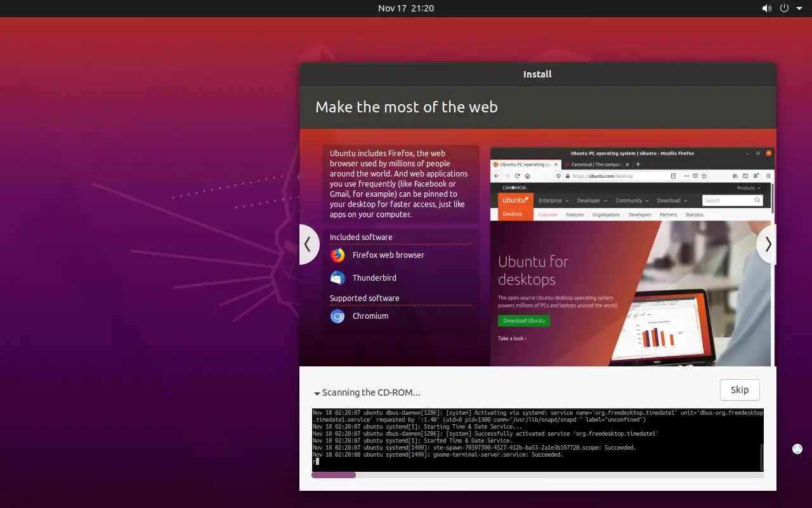Select the 'Firefox web browser' label

[388, 255]
